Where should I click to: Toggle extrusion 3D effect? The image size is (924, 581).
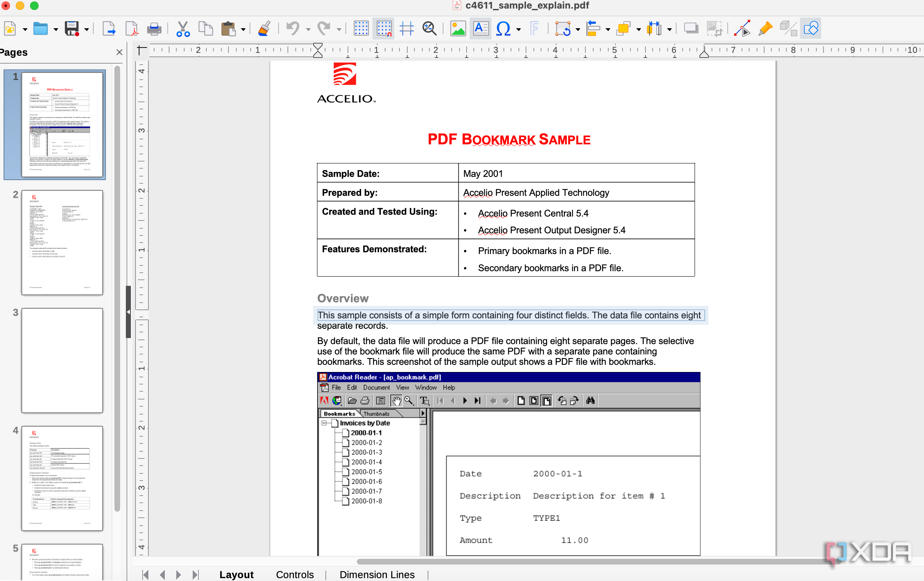coord(788,29)
